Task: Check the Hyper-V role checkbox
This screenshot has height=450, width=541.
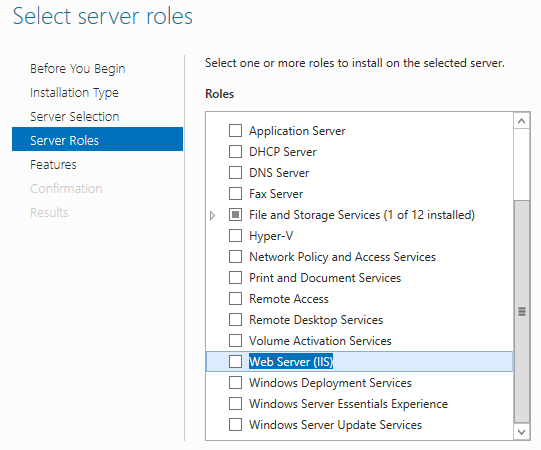Action: pos(235,236)
